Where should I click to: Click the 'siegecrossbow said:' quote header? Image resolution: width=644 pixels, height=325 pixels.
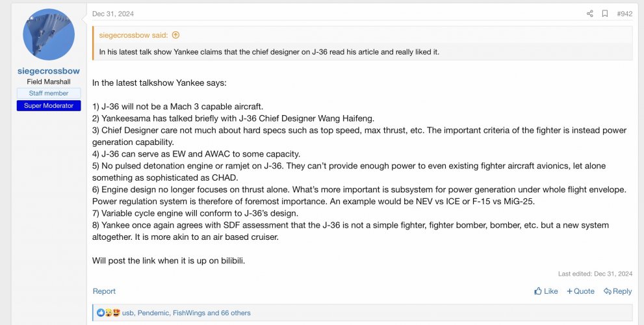pyautogui.click(x=133, y=35)
